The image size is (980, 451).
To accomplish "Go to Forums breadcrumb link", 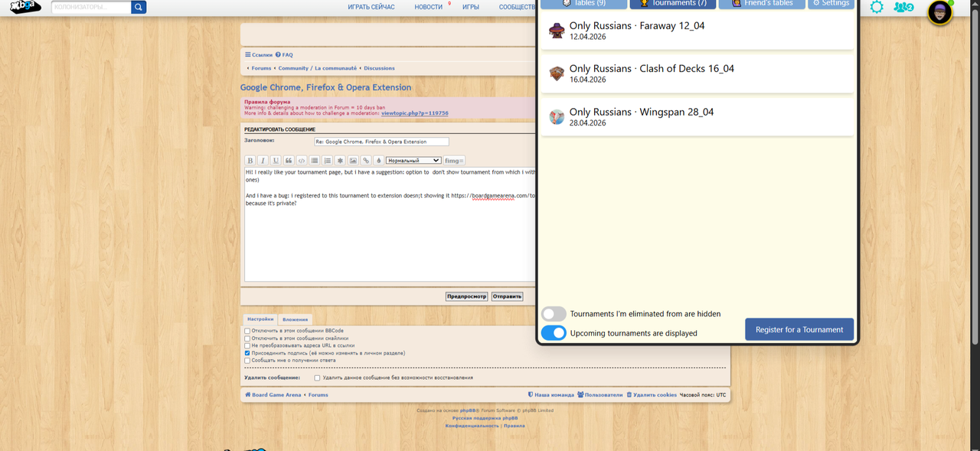I will (x=261, y=68).
